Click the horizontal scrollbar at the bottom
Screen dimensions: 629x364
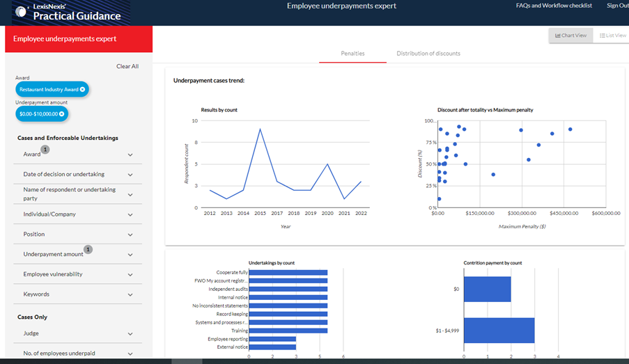pos(187,361)
